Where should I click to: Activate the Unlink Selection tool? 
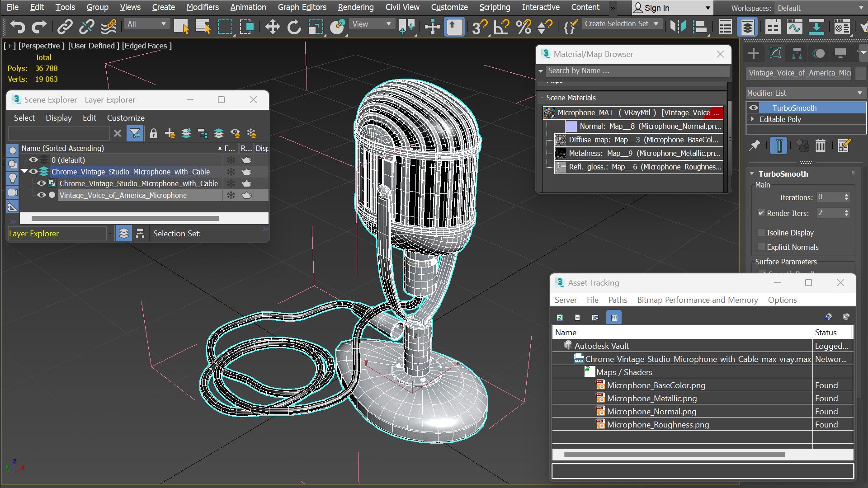86,27
